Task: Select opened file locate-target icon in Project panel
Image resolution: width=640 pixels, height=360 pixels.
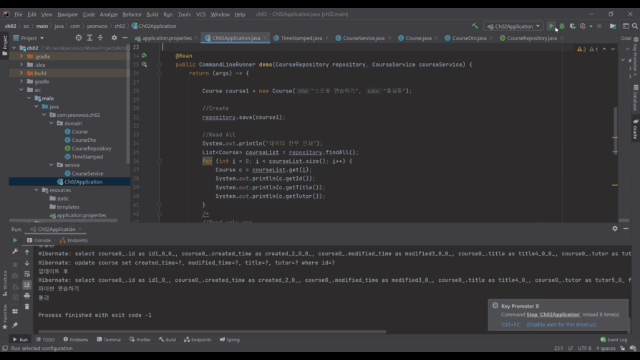Action: point(78,38)
